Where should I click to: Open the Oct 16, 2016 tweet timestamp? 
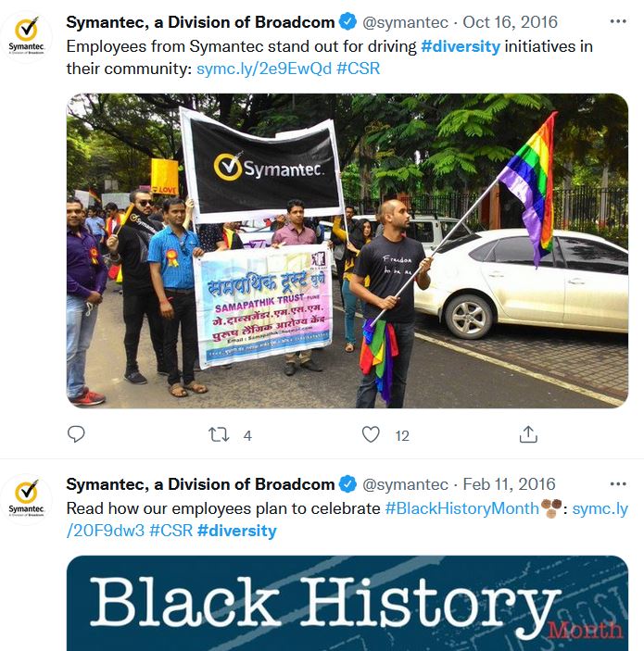tap(510, 22)
